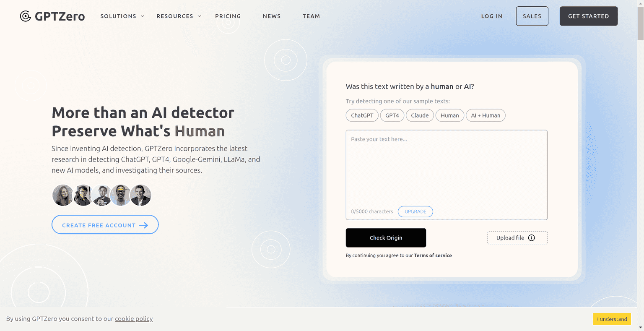This screenshot has width=644, height=331.
Task: Click Create Free Account button
Action: click(105, 224)
